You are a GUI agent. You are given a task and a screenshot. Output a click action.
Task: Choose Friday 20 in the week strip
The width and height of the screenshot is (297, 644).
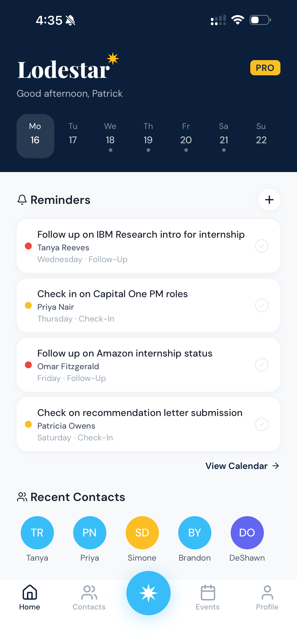click(x=186, y=136)
